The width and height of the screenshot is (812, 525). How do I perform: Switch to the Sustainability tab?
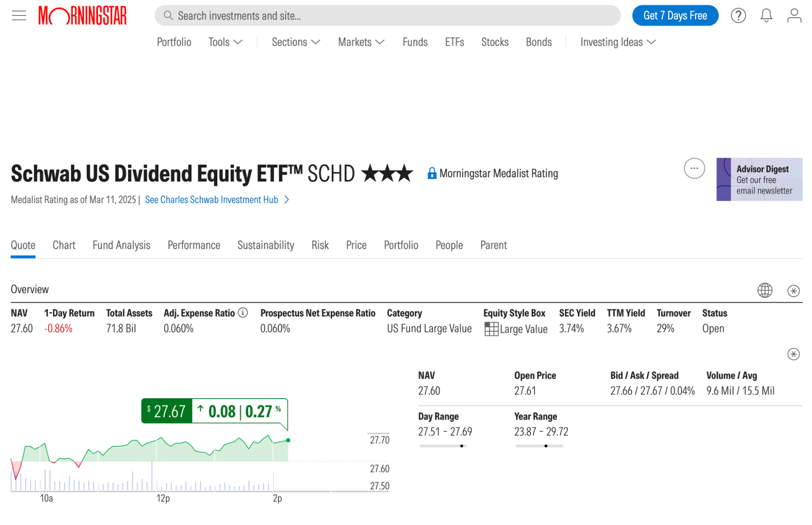tap(266, 245)
